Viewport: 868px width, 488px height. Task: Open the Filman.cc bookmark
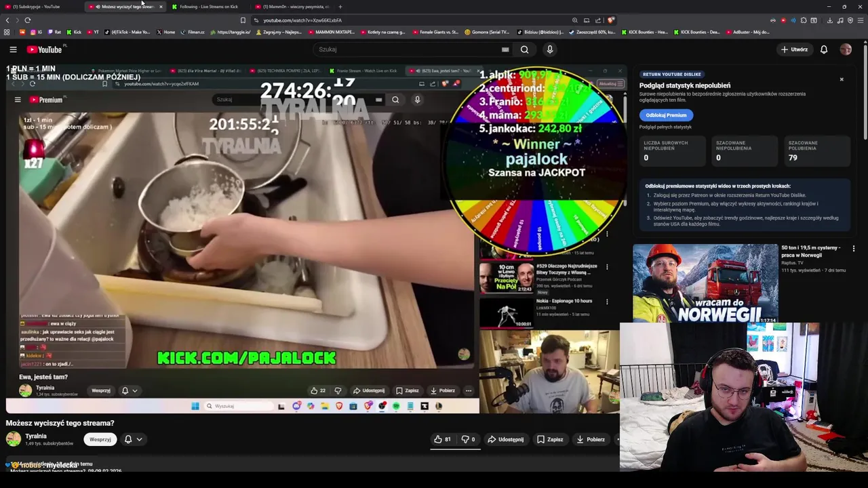pos(193,32)
